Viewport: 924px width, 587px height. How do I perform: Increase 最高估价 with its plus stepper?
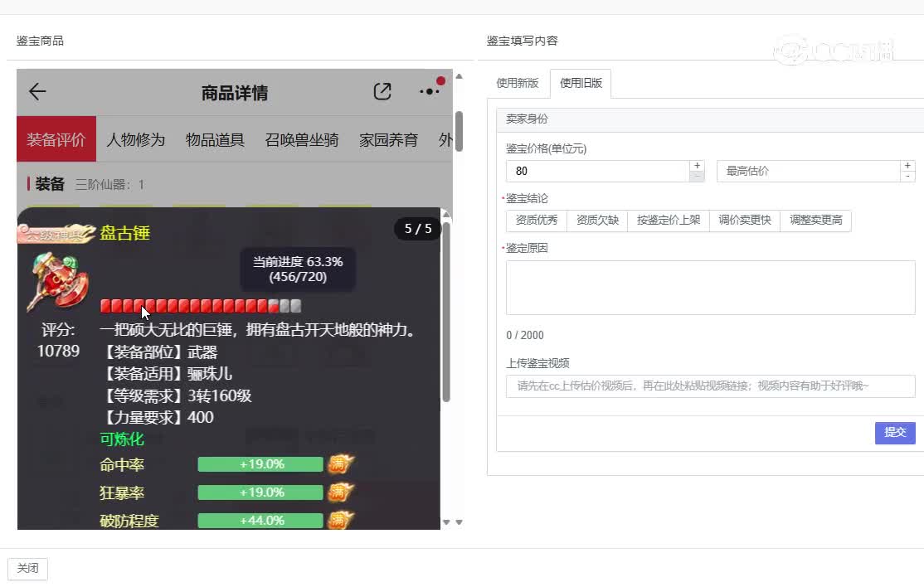point(907,166)
